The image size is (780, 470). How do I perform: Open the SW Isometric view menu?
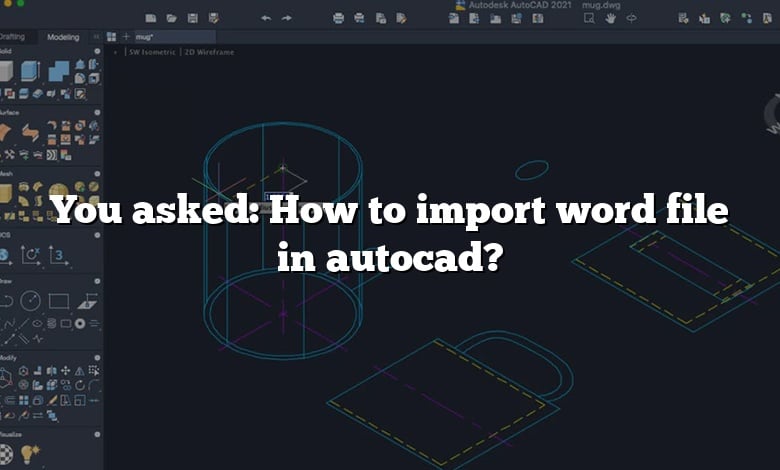152,52
